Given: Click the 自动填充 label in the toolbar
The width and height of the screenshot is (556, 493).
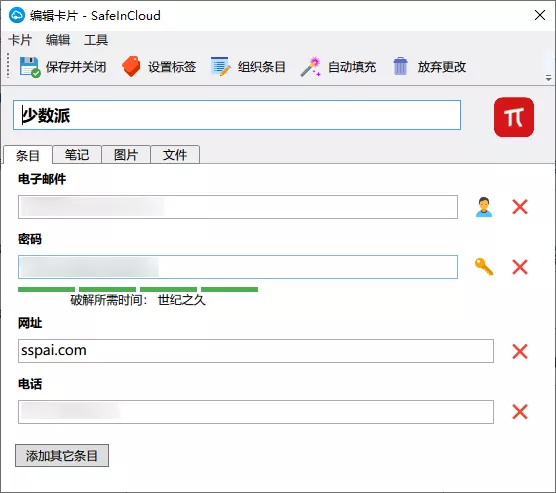Looking at the screenshot, I should pyautogui.click(x=352, y=67).
